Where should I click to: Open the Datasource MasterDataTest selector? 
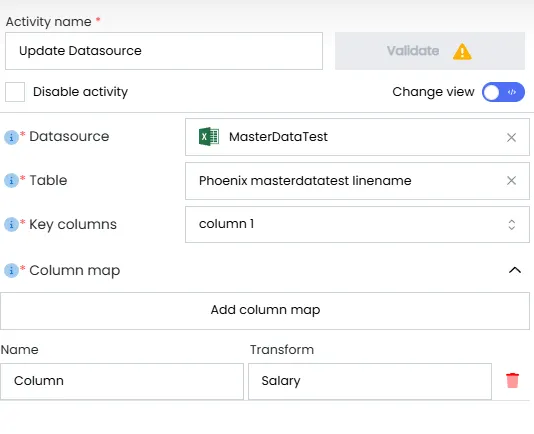coord(357,137)
